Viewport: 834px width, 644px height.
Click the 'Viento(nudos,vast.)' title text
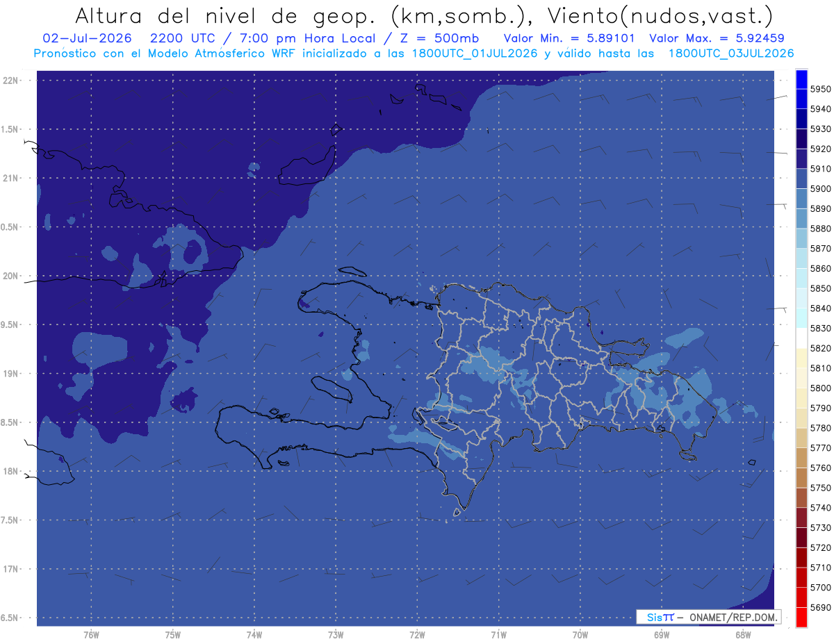tap(660, 15)
